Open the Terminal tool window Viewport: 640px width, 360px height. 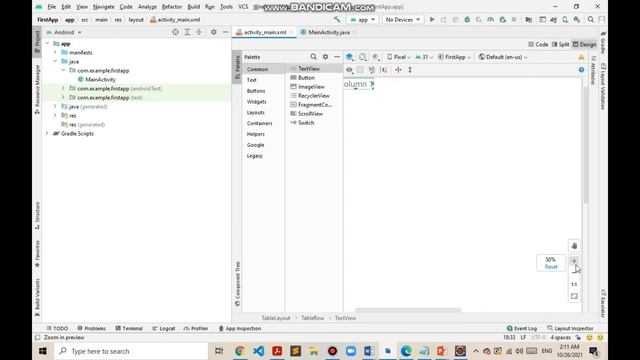click(x=129, y=328)
